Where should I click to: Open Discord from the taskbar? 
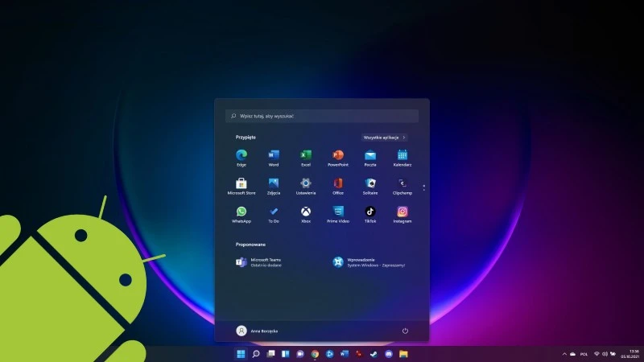(389, 354)
